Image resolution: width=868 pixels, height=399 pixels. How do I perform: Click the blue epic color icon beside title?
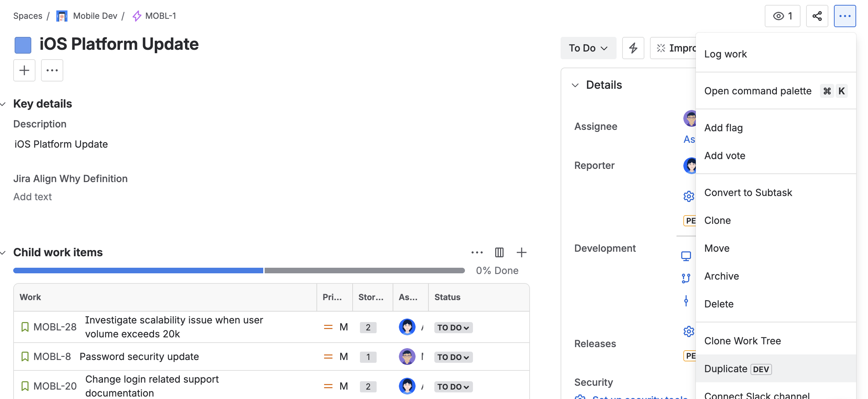coord(23,45)
